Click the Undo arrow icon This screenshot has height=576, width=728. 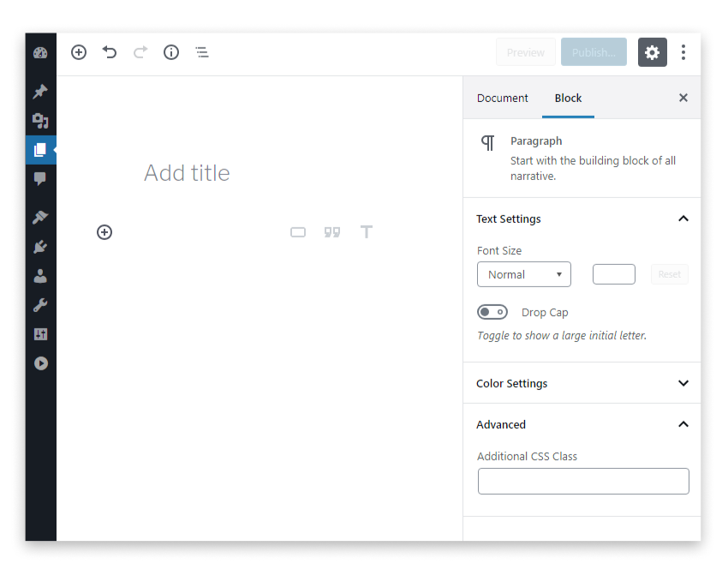pos(110,52)
